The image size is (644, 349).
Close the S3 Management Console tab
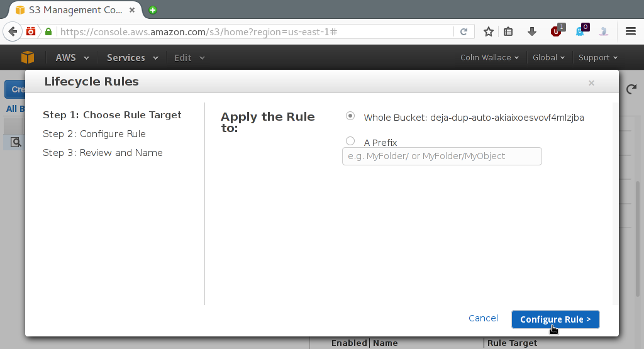(132, 10)
